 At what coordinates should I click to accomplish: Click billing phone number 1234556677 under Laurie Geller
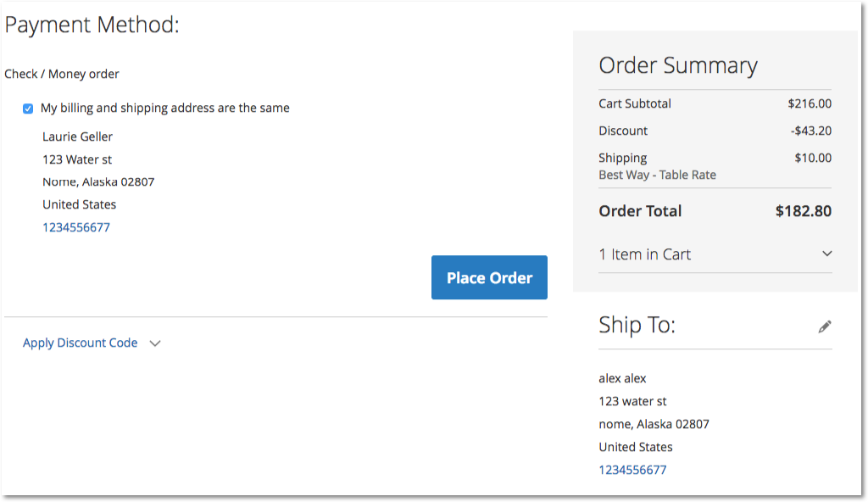click(x=76, y=227)
